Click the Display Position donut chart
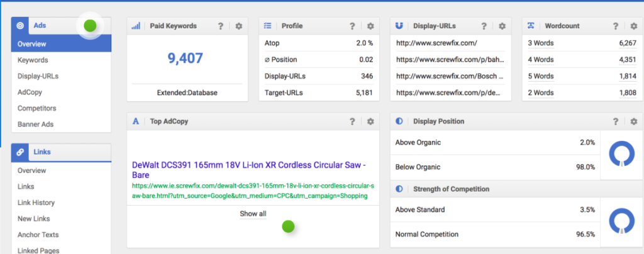This screenshot has height=254, width=644. [x=621, y=154]
